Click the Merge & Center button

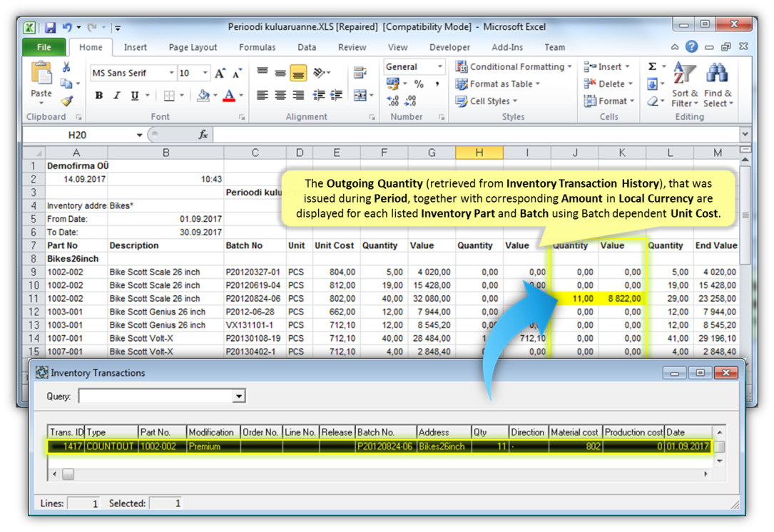[360, 96]
